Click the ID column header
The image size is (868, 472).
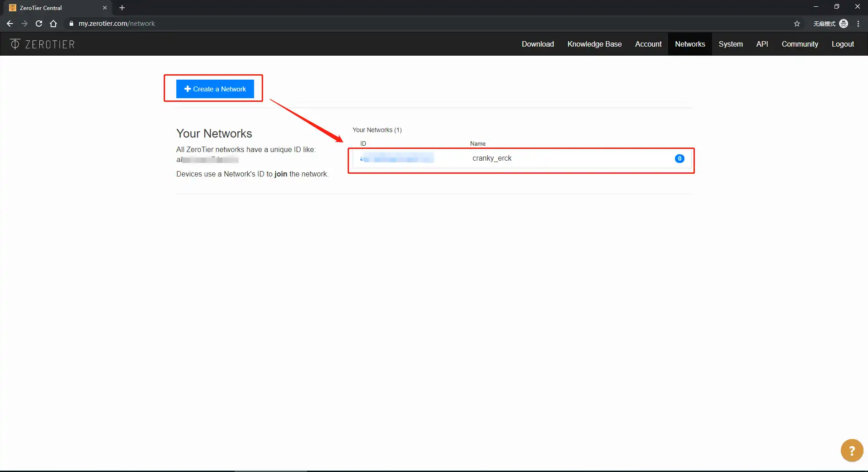coord(363,143)
